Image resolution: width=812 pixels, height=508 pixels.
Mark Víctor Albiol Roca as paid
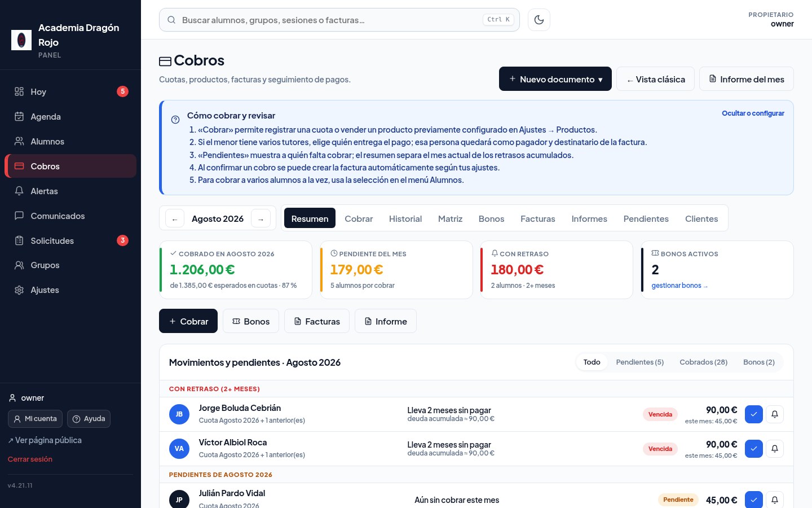coord(754,449)
